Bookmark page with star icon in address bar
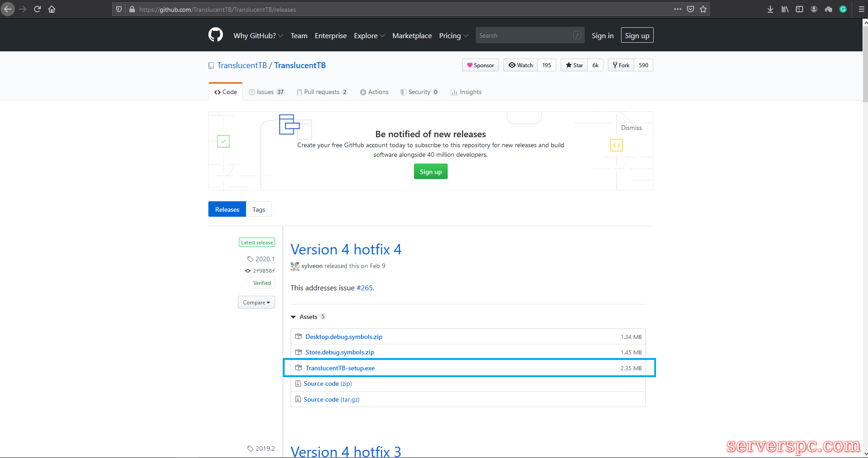Image resolution: width=868 pixels, height=458 pixels. tap(703, 9)
